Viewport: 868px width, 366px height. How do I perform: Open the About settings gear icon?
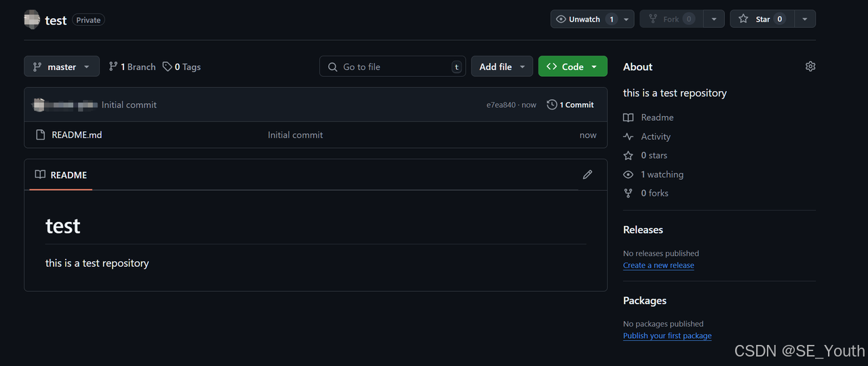tap(810, 67)
